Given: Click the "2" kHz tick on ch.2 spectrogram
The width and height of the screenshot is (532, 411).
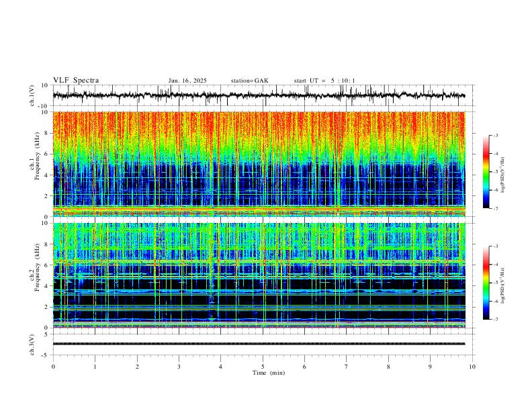Looking at the screenshot, I should click(47, 307).
